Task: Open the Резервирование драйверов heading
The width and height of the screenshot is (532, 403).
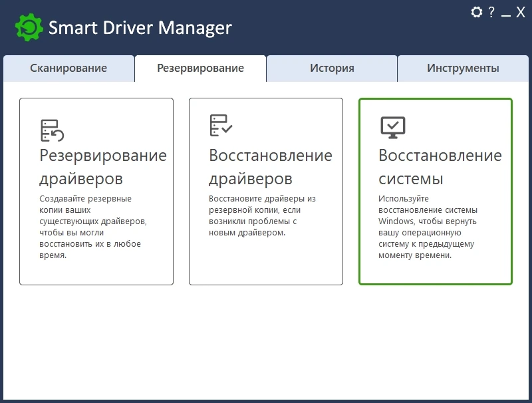Action: pos(103,167)
